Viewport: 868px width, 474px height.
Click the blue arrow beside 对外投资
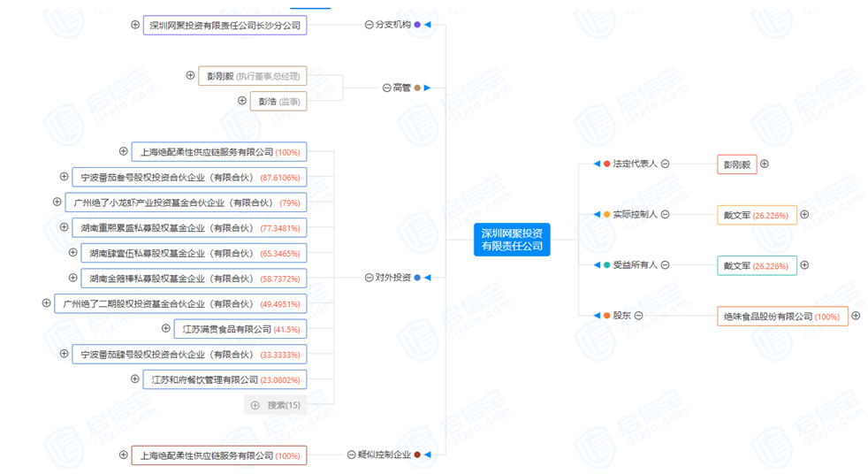(427, 278)
